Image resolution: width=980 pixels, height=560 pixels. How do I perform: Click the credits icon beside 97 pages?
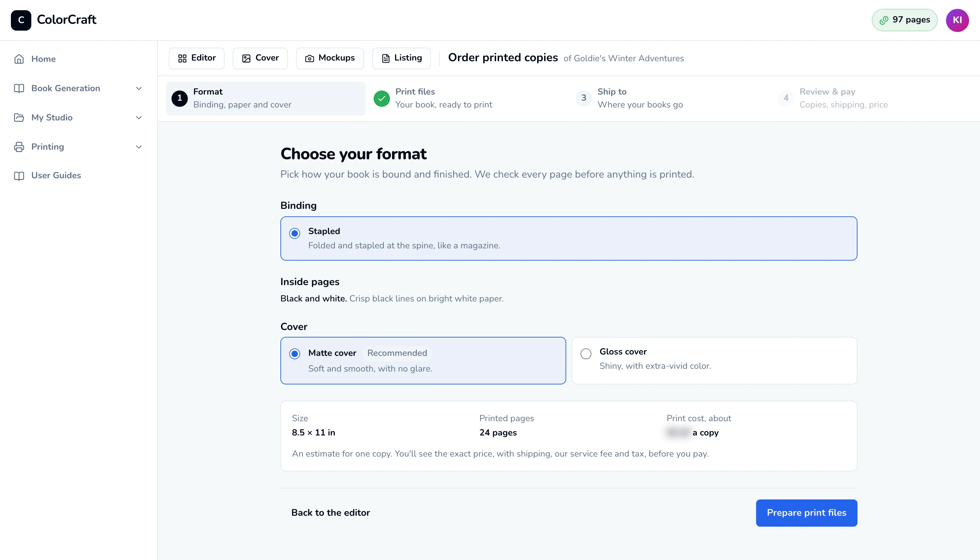884,20
